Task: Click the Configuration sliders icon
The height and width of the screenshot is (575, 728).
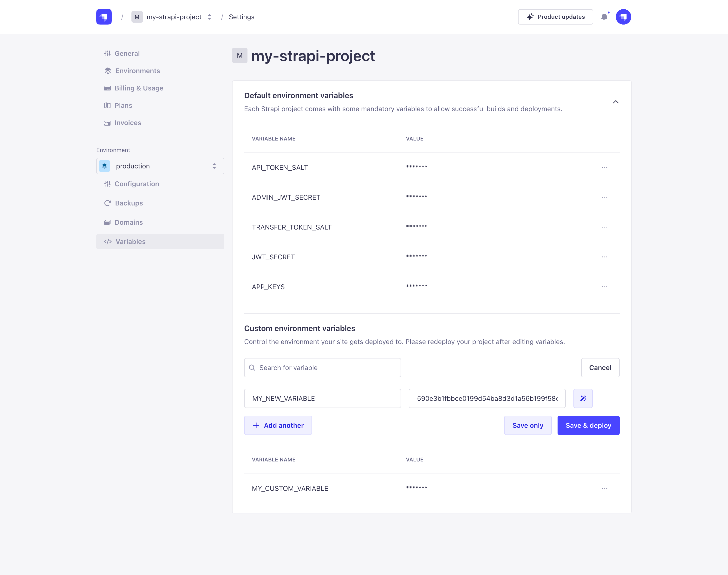Action: click(x=107, y=184)
